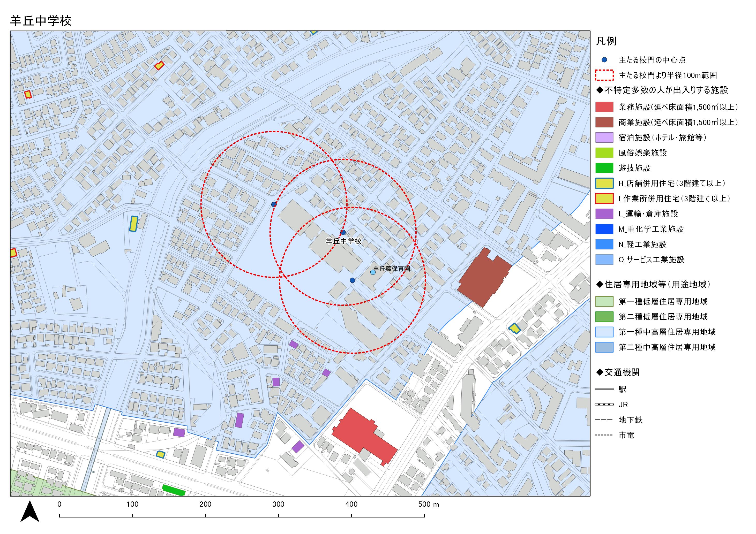Select the dark blue M_重化学工業施設 swatch

pos(604,229)
